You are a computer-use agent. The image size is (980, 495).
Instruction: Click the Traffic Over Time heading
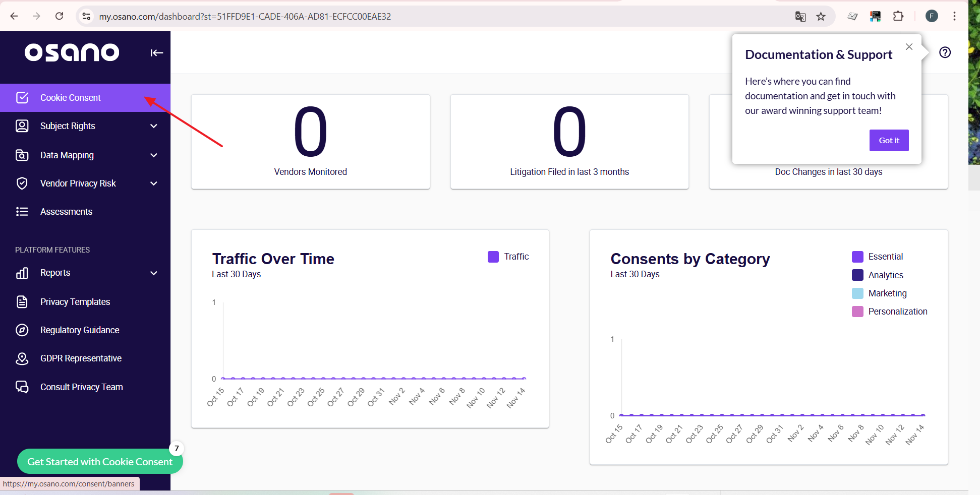pyautogui.click(x=273, y=259)
